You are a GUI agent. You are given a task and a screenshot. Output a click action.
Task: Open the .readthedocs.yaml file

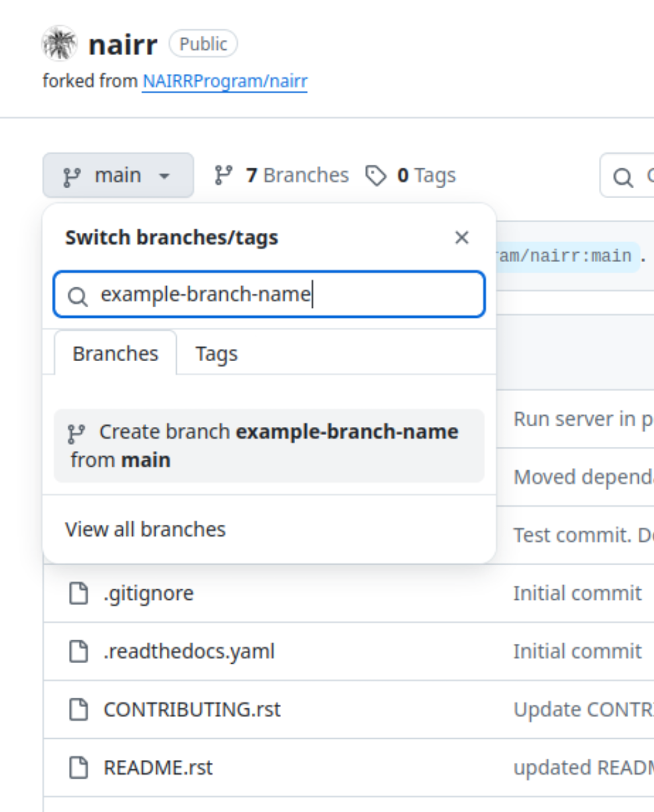[x=189, y=651]
